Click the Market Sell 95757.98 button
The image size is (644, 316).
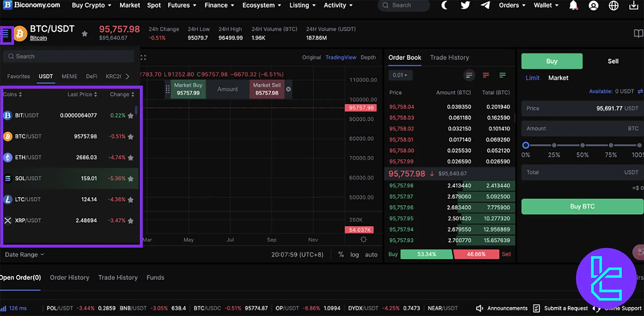coord(267,89)
